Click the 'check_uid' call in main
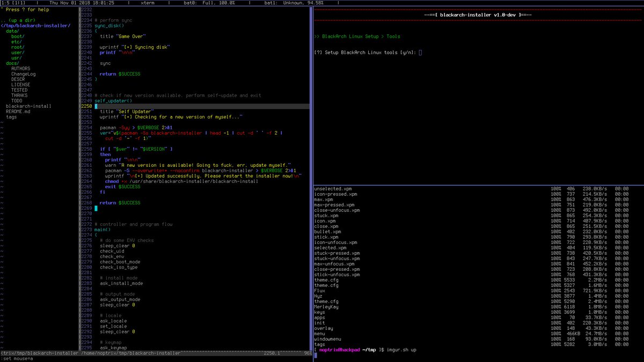 point(112,251)
